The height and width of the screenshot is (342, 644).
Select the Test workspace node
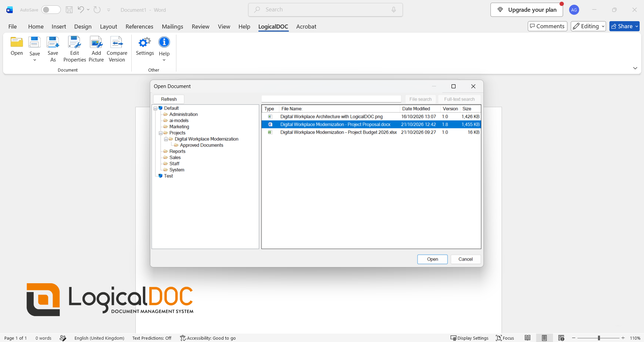pyautogui.click(x=168, y=176)
